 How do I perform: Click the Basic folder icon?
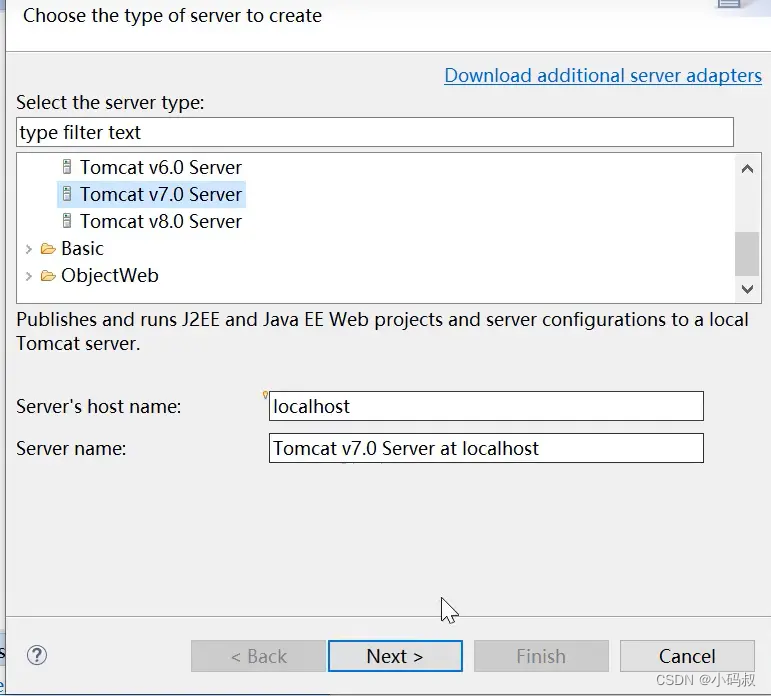coord(48,248)
